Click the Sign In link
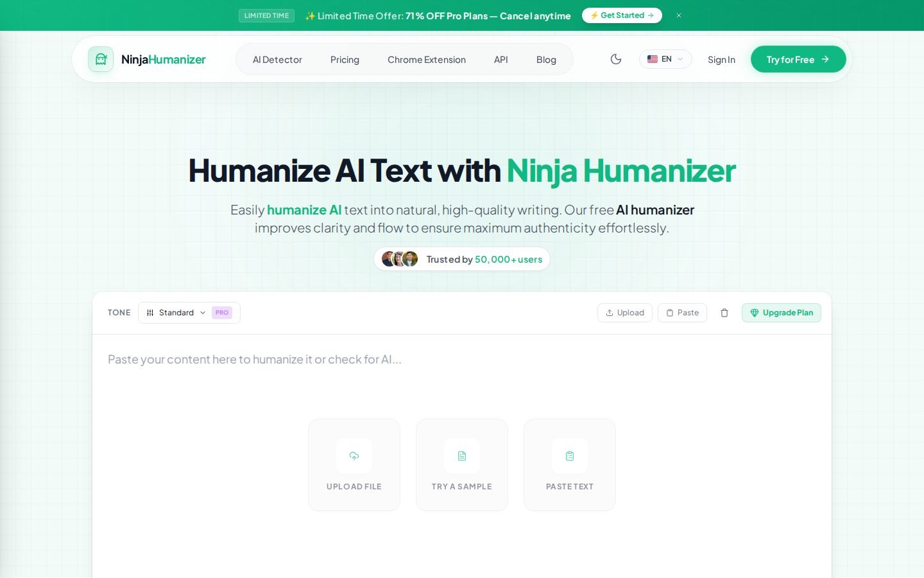The width and height of the screenshot is (924, 578). point(721,60)
